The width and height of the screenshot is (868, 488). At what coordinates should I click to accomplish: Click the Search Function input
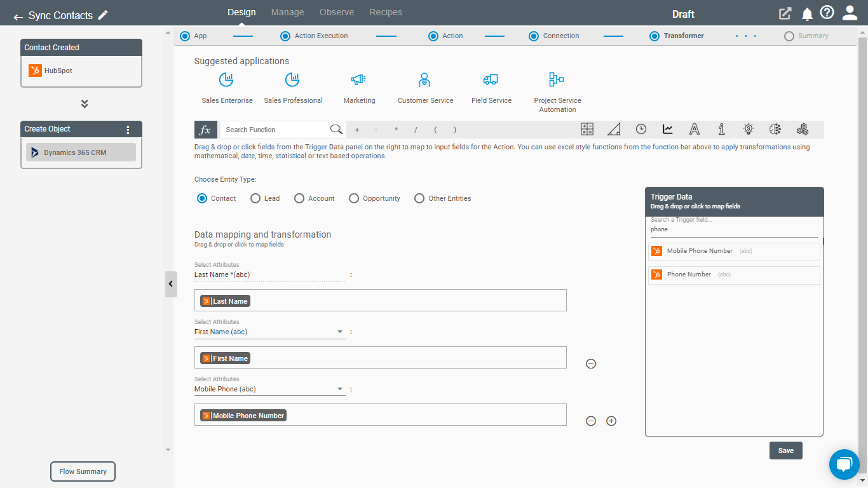(x=275, y=130)
